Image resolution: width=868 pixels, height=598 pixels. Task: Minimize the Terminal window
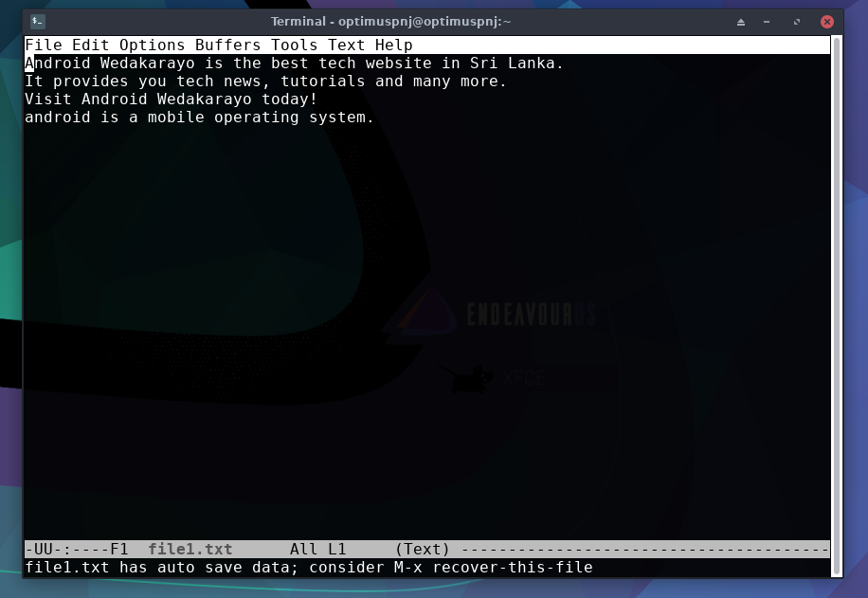767,22
